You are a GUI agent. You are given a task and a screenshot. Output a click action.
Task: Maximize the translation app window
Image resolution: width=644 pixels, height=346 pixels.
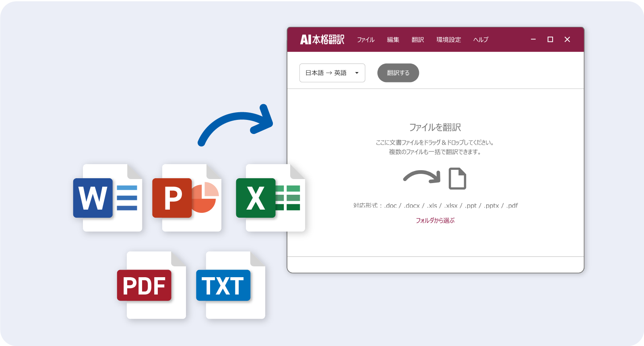click(x=550, y=39)
